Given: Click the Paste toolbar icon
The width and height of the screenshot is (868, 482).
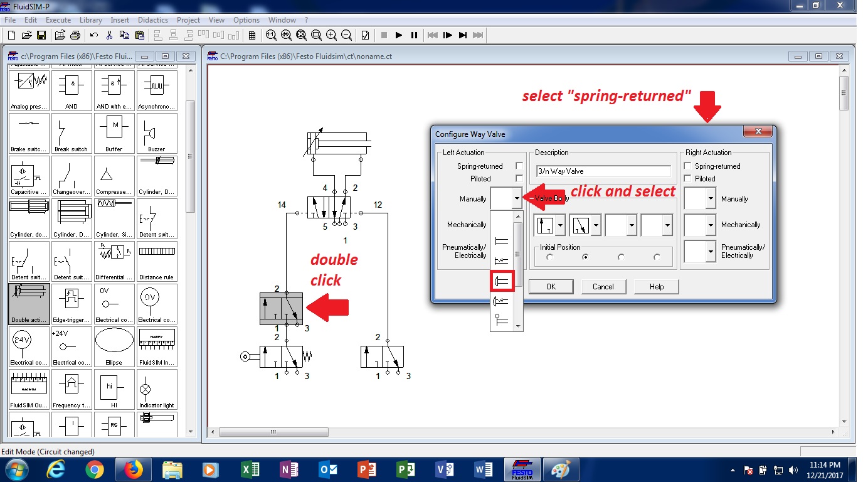Looking at the screenshot, I should 139,35.
